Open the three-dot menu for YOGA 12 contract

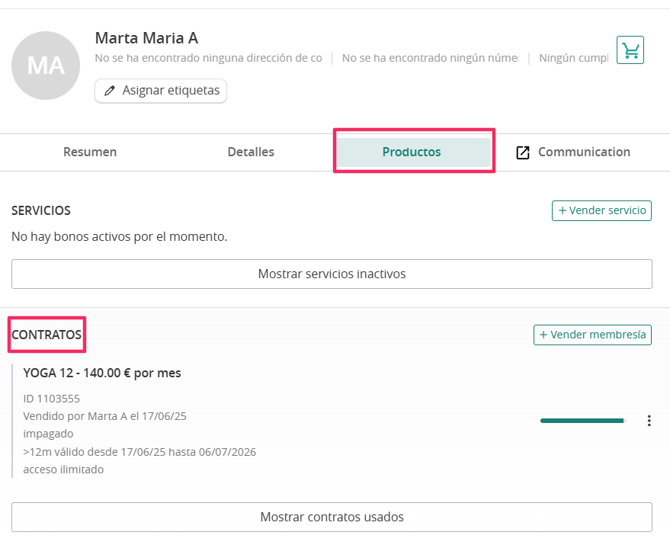coord(649,421)
